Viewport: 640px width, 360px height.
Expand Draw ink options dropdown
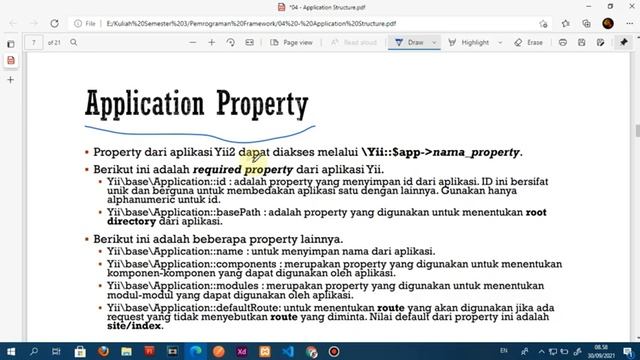tap(434, 42)
